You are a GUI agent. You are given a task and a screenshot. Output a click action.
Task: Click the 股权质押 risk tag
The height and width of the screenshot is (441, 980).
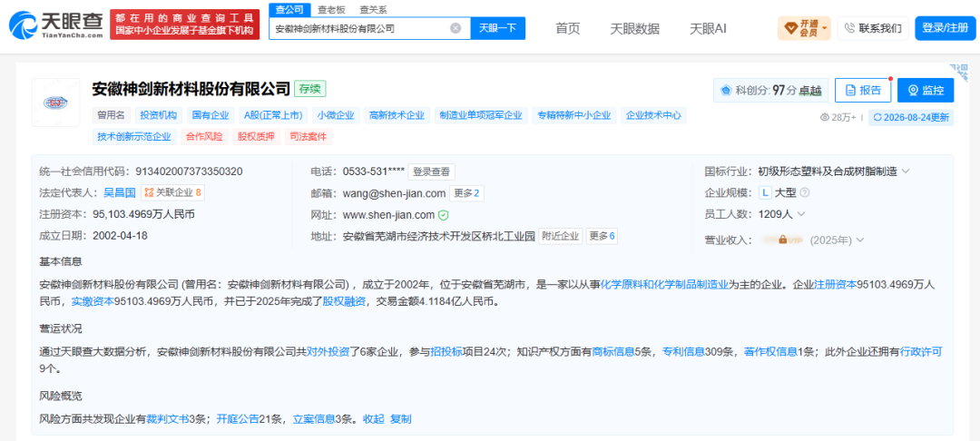pos(256,137)
